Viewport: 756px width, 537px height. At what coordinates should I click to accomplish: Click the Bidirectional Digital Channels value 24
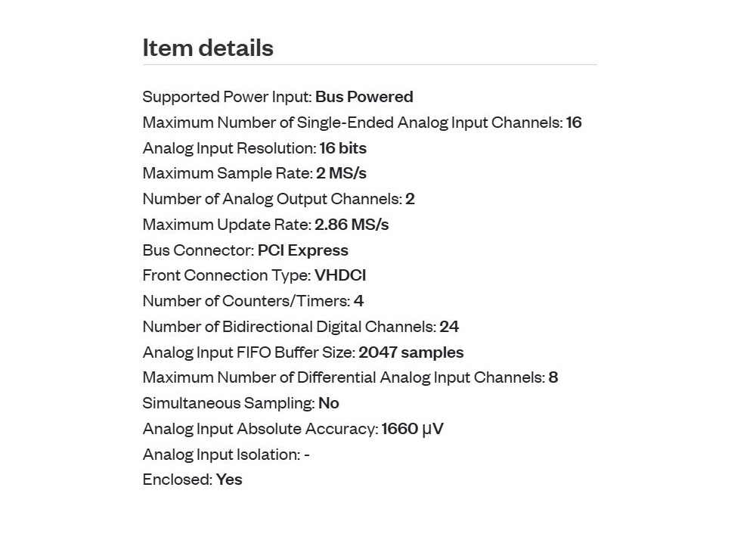pos(449,327)
